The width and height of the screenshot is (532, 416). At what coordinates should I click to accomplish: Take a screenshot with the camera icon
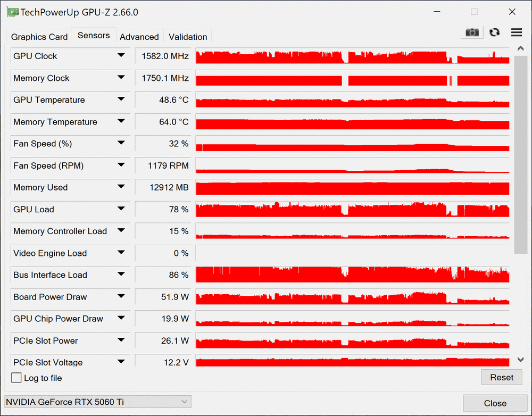click(x=472, y=32)
